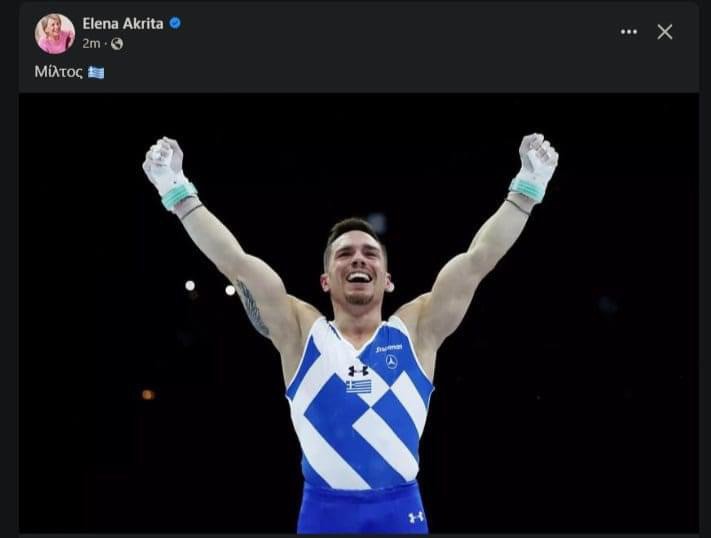Click the Greek flag emoji in caption
Image resolution: width=711 pixels, height=538 pixels.
[96, 72]
